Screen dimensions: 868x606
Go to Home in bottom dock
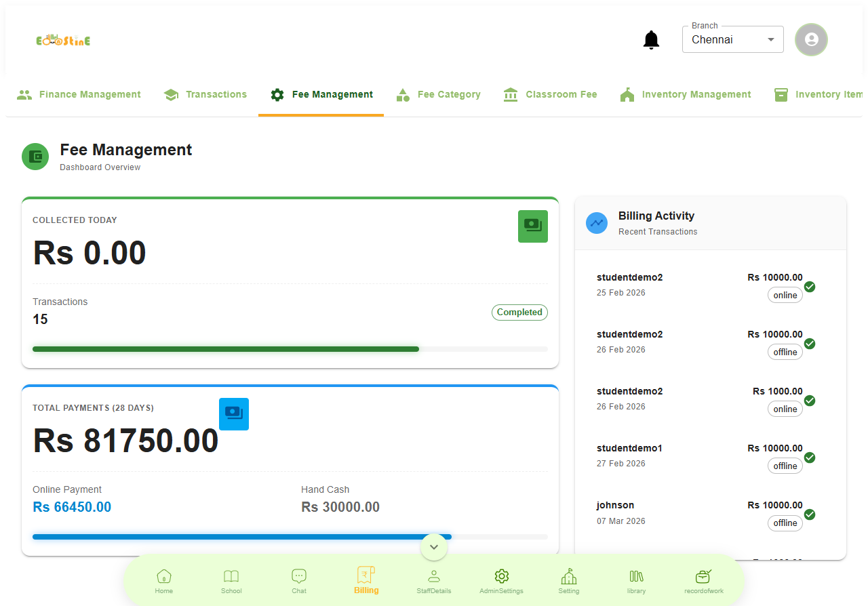[164, 580]
